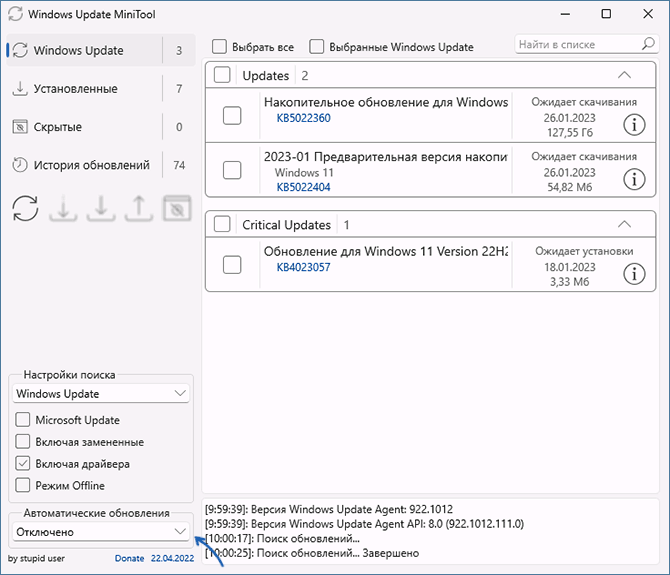This screenshot has width=670, height=575.
Task: Open info for KB4023057 update
Action: 634,274
